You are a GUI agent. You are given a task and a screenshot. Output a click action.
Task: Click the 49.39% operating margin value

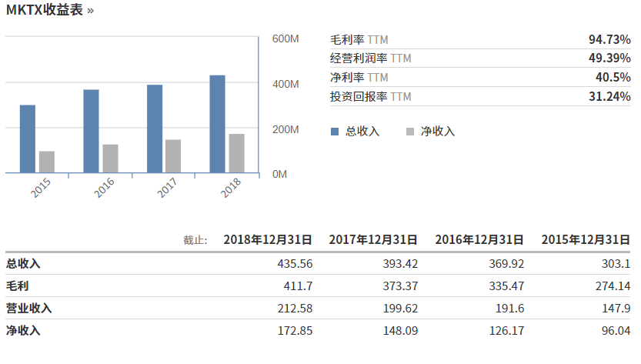coord(609,58)
